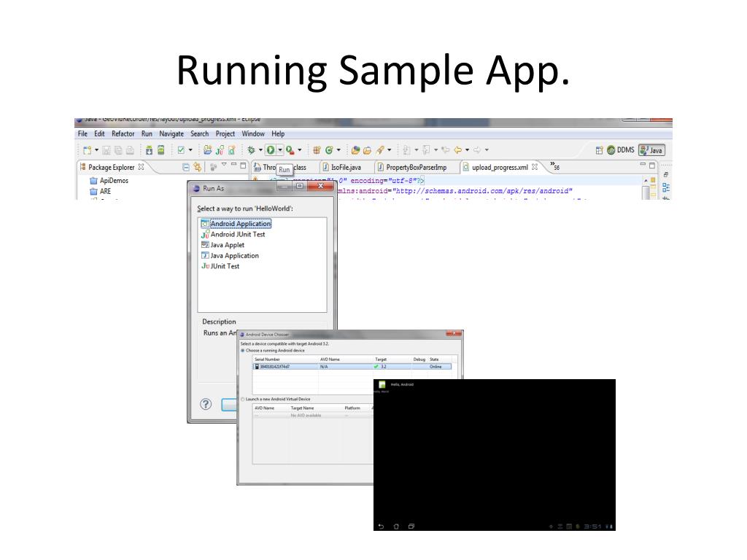Open the Android Virtual Device Manager icon
This screenshot has width=747, height=560.
coord(161,150)
